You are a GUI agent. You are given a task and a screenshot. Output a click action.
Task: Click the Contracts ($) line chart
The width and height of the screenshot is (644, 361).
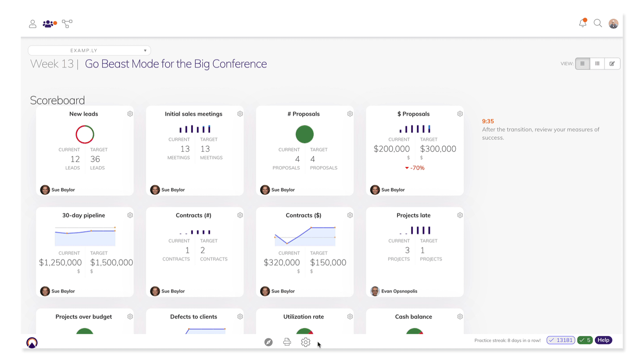[x=305, y=236]
